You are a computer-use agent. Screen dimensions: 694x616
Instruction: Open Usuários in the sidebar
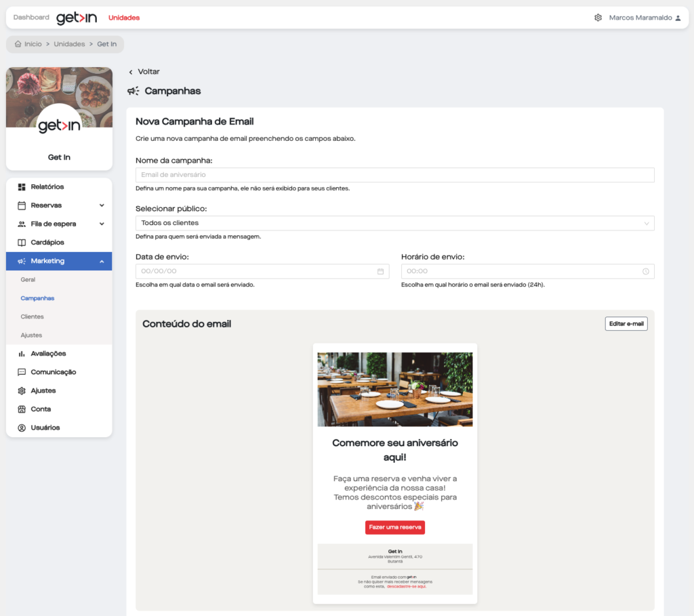point(45,428)
